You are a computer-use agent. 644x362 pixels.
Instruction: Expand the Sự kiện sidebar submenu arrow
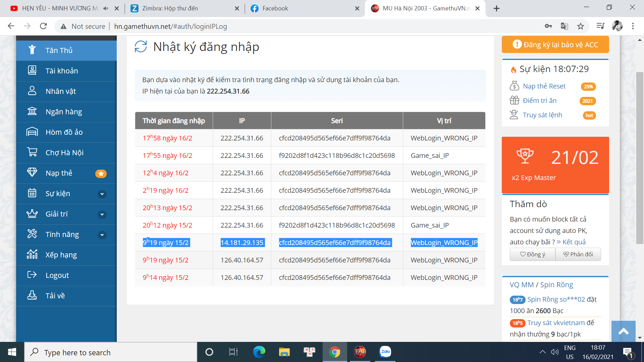pos(102,194)
